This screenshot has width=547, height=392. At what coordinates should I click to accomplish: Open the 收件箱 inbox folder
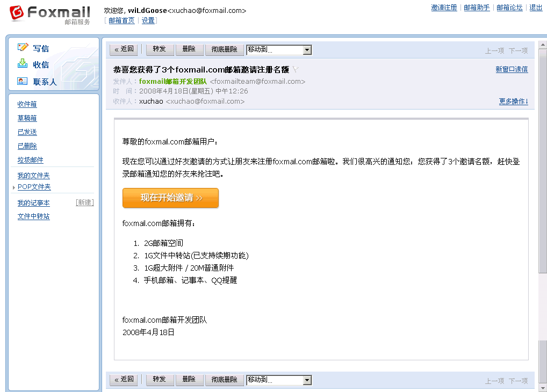click(27, 104)
